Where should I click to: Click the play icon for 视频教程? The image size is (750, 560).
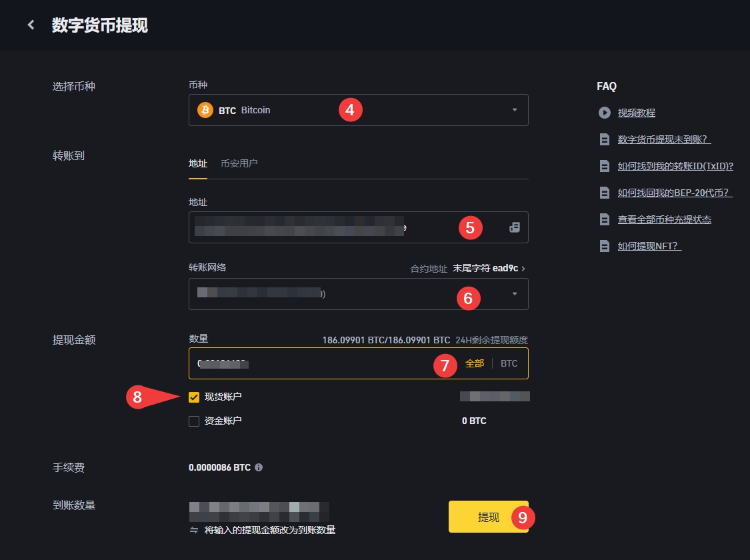point(605,113)
